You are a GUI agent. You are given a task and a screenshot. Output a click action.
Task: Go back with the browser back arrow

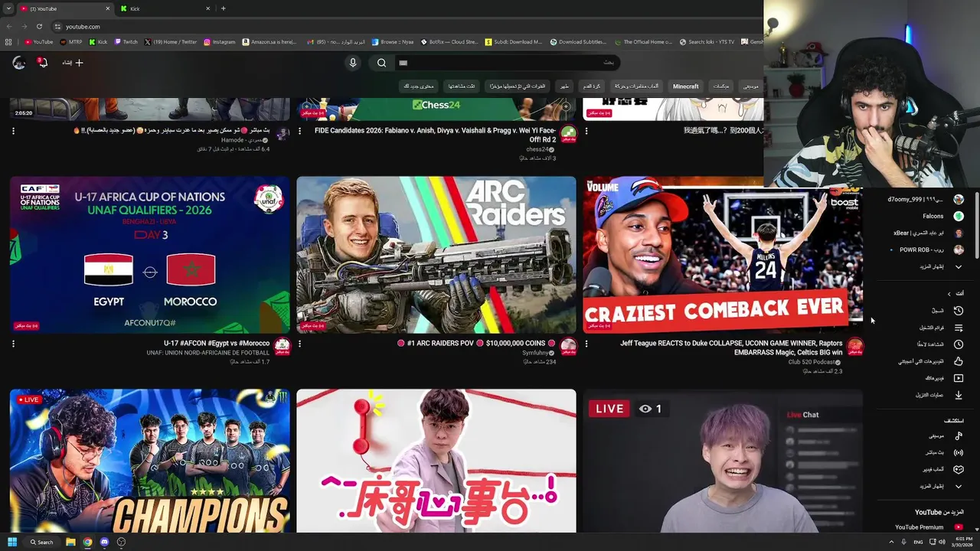tap(8, 26)
